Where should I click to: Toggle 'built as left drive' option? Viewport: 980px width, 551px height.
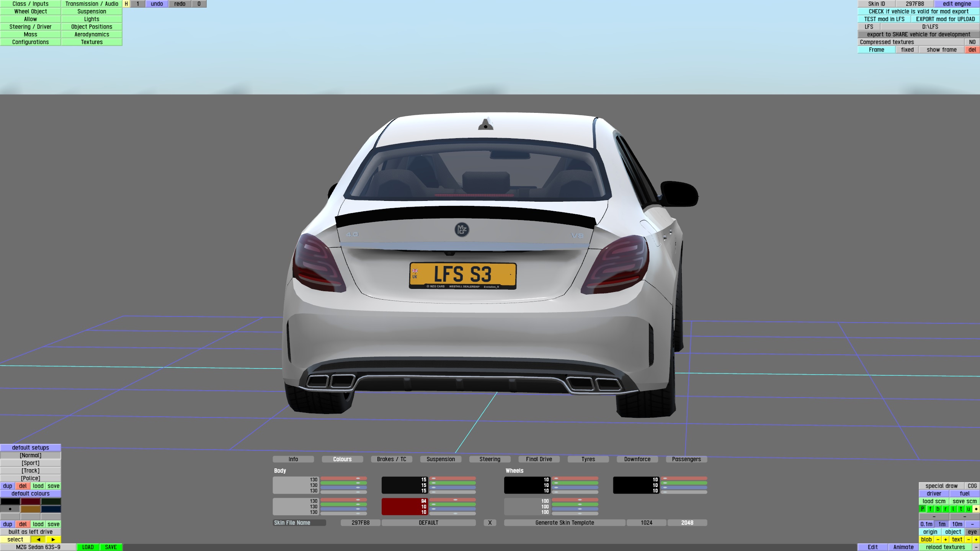point(30,532)
